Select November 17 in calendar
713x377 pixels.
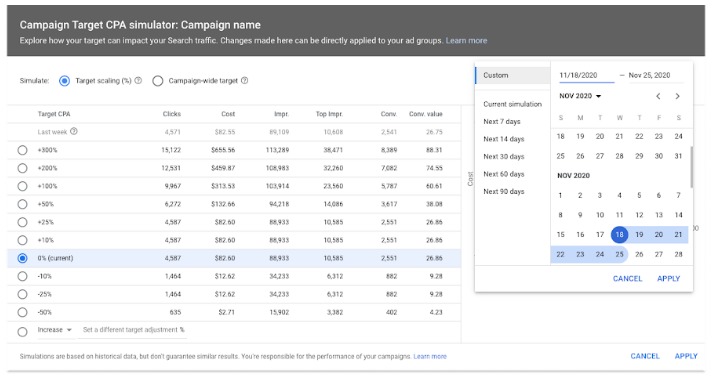coord(600,235)
